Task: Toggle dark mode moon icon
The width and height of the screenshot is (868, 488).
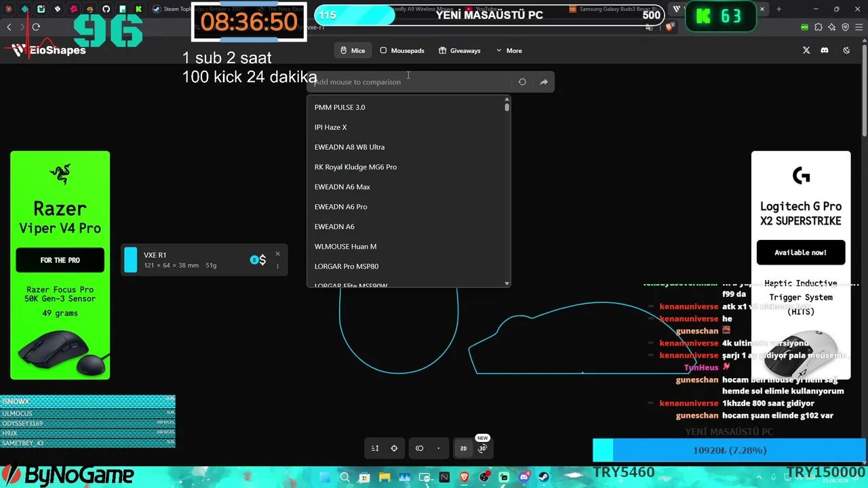Action: pyautogui.click(x=846, y=50)
